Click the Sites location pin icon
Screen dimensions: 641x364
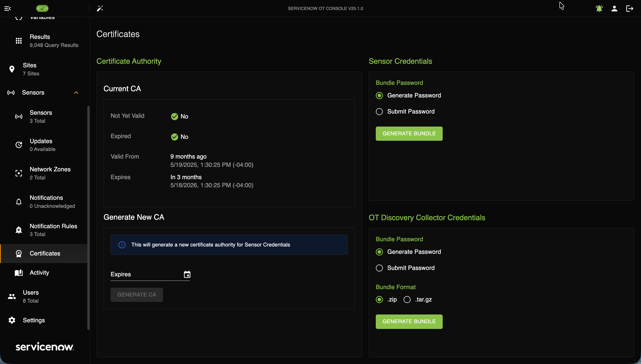coord(12,69)
